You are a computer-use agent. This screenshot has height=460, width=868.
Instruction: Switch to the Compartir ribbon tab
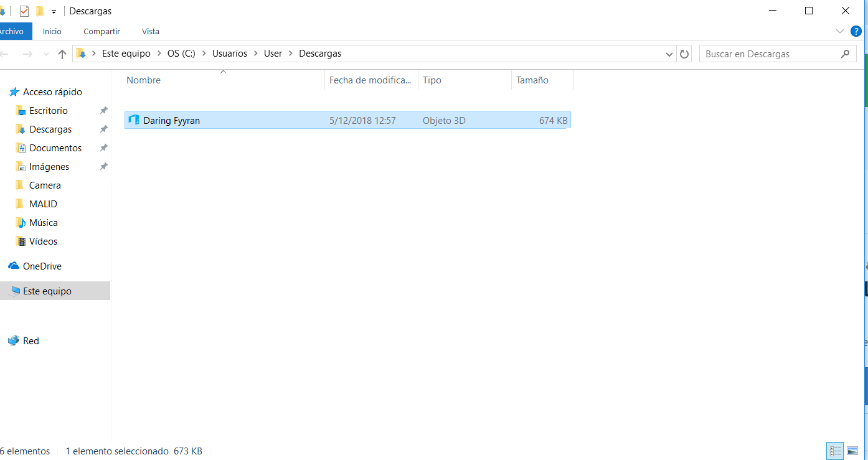[101, 31]
